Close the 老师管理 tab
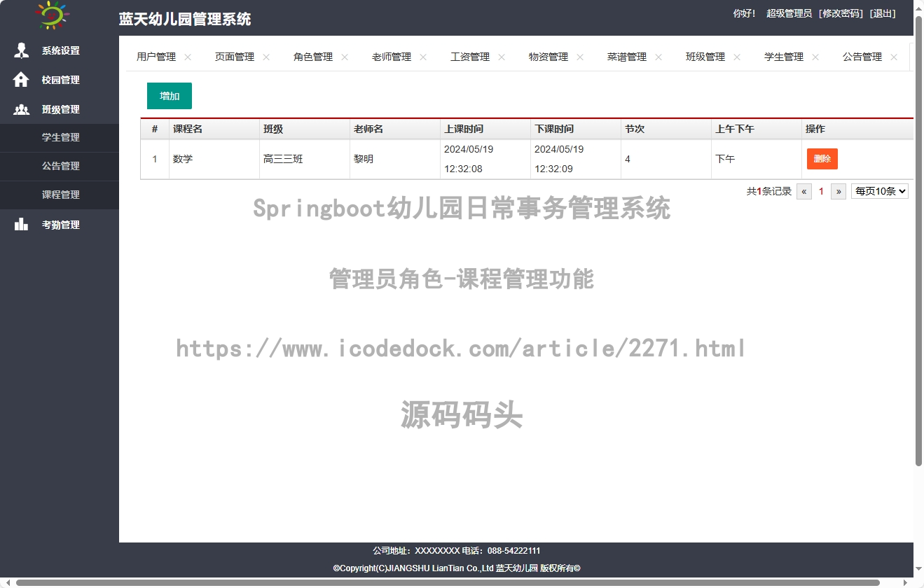The height and width of the screenshot is (588, 924). 423,57
